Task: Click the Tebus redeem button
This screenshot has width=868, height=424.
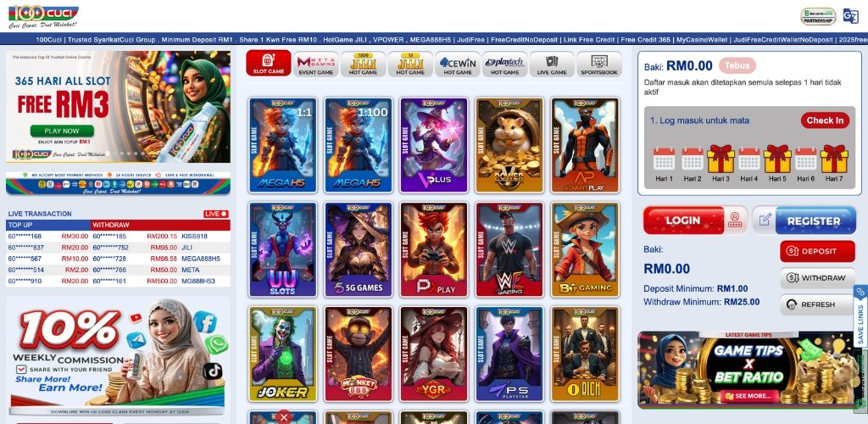Action: pyautogui.click(x=737, y=66)
